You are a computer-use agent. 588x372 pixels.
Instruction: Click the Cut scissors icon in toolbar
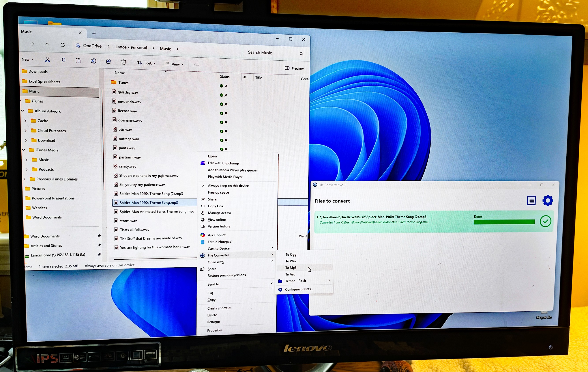coord(47,60)
